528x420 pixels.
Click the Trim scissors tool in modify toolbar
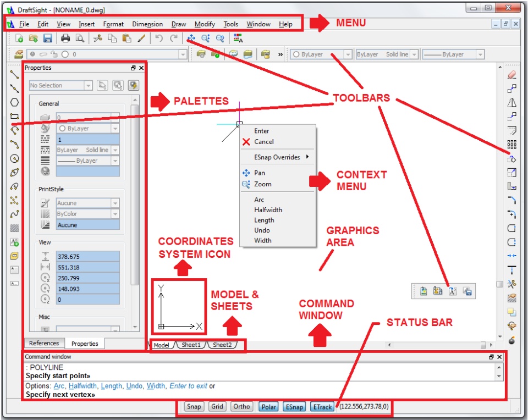[x=512, y=284]
